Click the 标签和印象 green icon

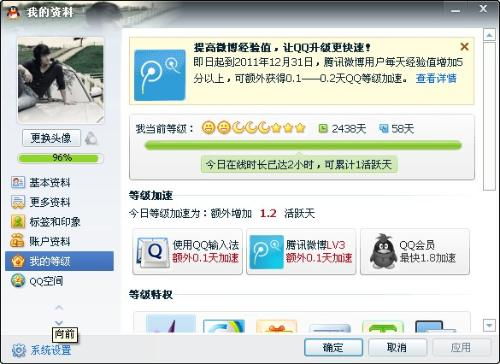coord(18,222)
